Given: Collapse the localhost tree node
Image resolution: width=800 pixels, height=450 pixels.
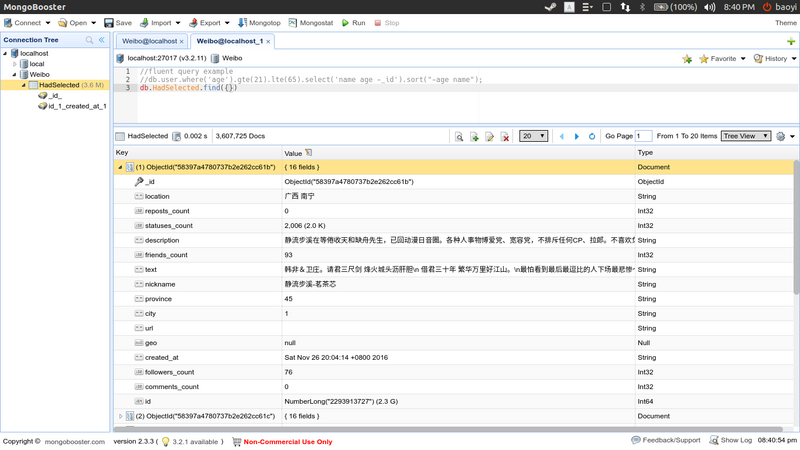Looking at the screenshot, I should click(x=5, y=54).
